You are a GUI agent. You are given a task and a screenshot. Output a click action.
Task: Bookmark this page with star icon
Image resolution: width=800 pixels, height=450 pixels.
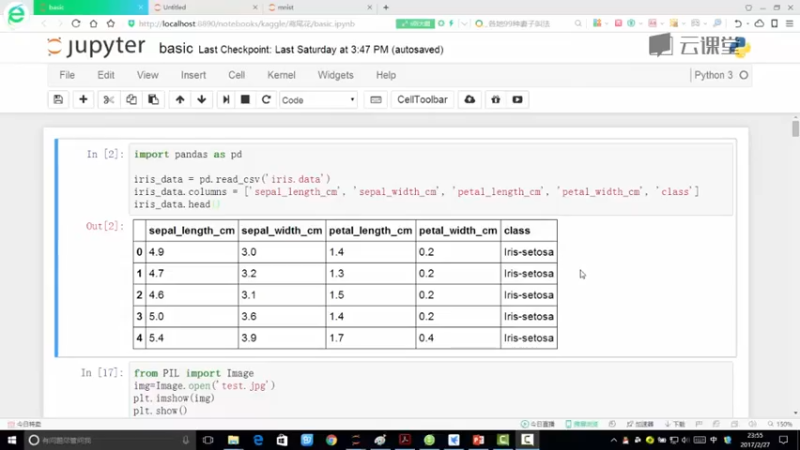(x=111, y=23)
